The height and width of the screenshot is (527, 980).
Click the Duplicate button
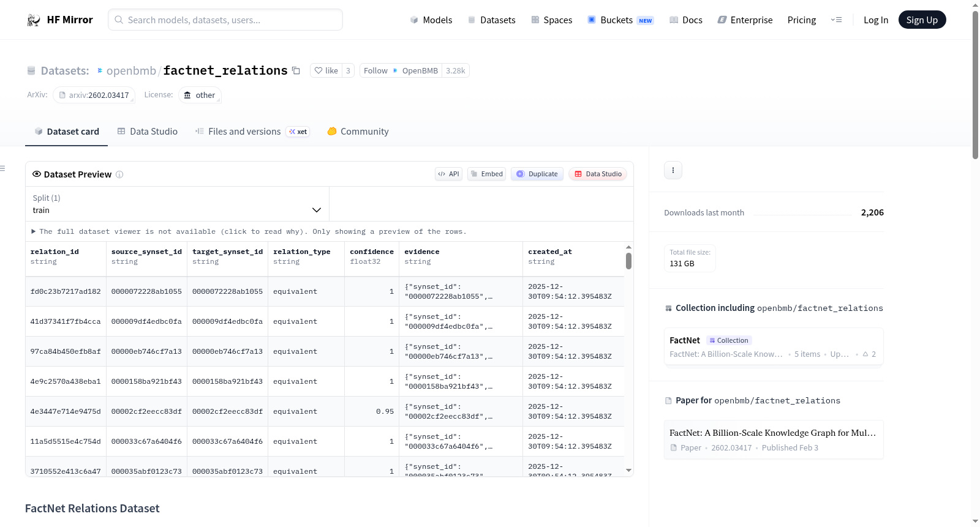pos(537,174)
